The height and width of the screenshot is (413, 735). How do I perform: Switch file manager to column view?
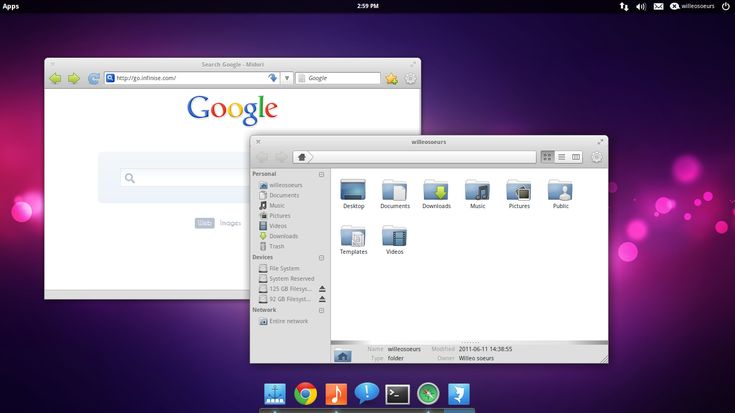(576, 157)
